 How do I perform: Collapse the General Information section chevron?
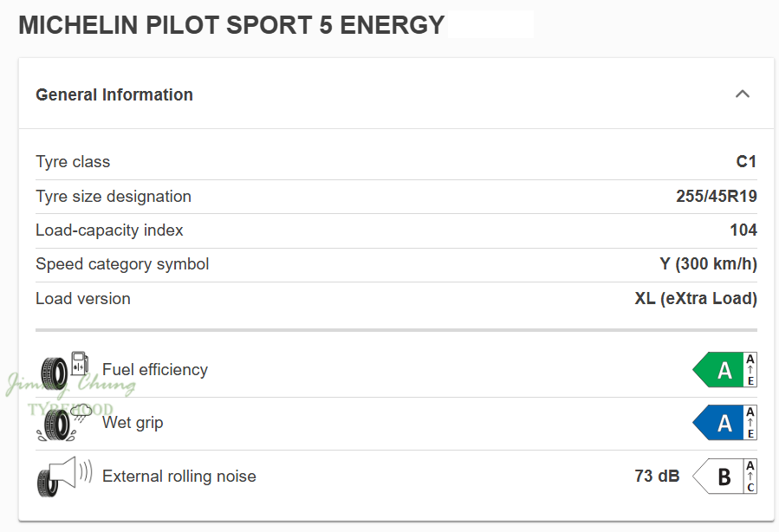(742, 94)
